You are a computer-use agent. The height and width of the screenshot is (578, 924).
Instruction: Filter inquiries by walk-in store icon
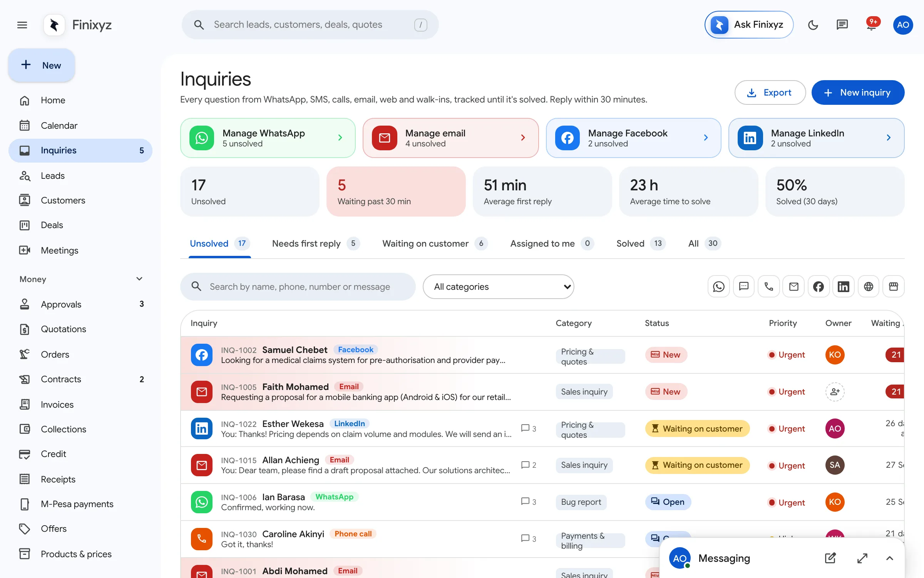click(x=894, y=287)
